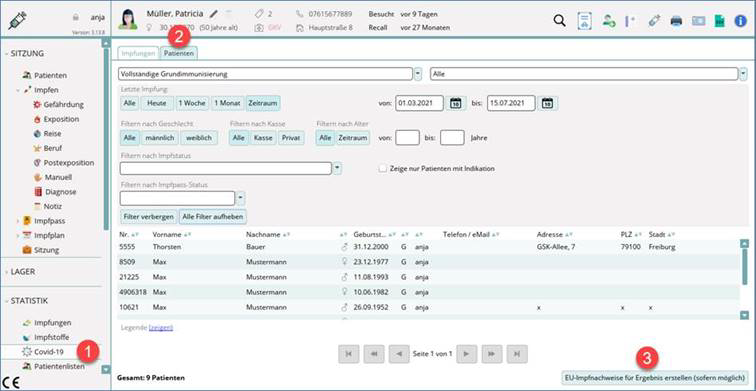Filter gender by männlich

pos(160,138)
